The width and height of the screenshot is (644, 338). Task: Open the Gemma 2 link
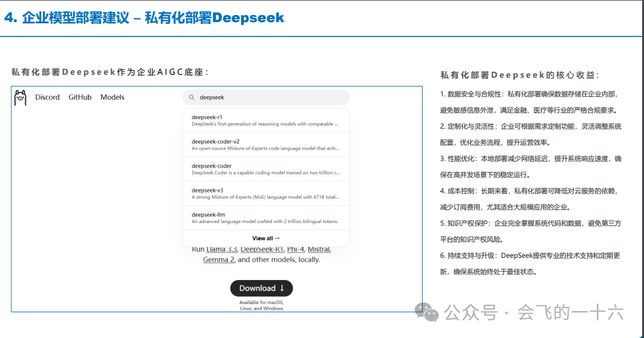point(218,260)
